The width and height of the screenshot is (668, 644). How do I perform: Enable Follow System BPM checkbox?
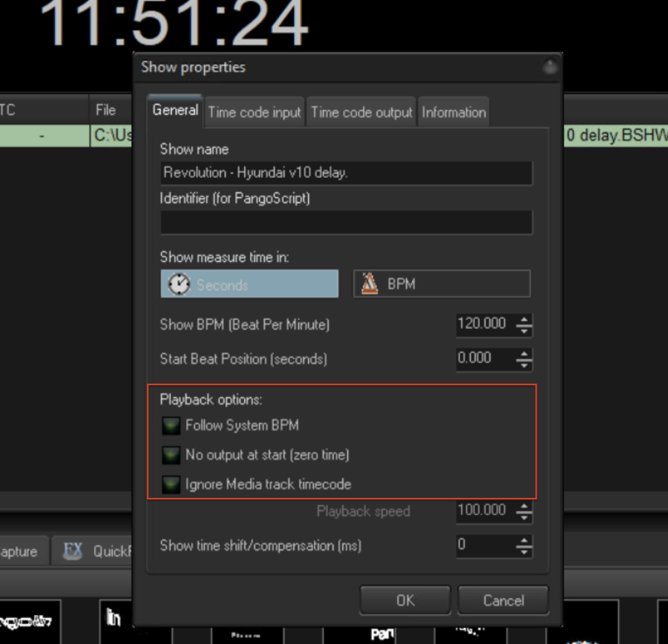[172, 426]
